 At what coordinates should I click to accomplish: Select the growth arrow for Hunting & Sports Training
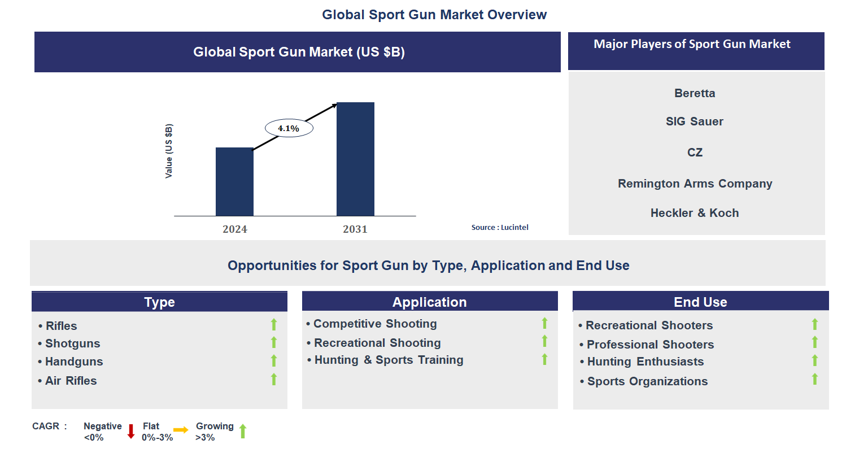(x=544, y=359)
